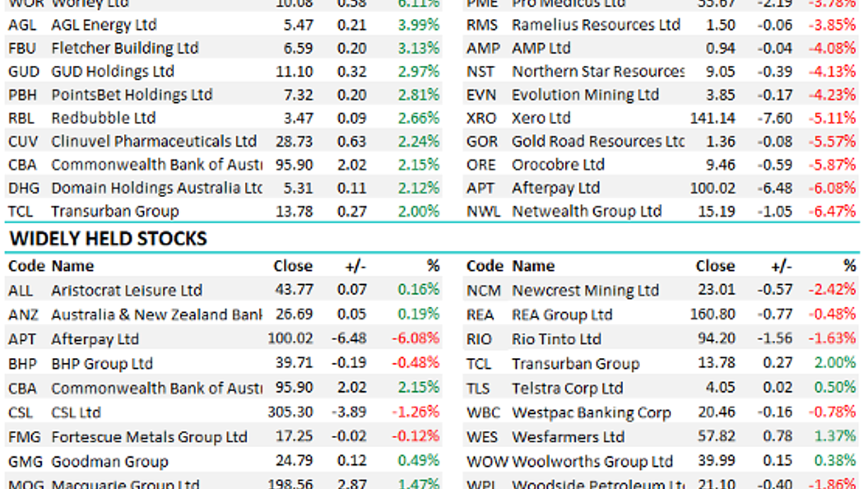868x489 pixels.
Task: Click Westpac Banking Corp name
Action: [x=591, y=412]
